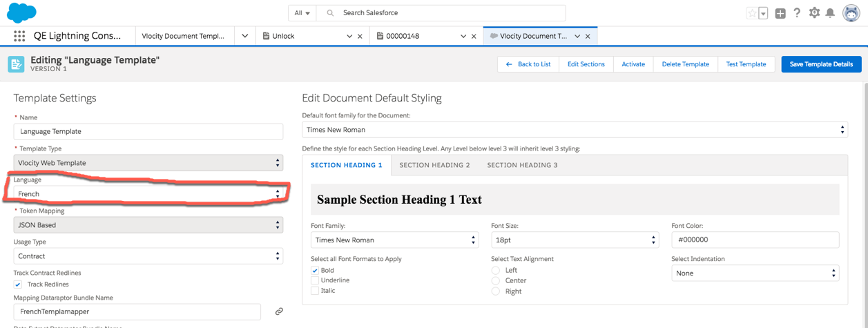Open the All search scope dropdown
The width and height of the screenshot is (868, 328).
click(302, 13)
